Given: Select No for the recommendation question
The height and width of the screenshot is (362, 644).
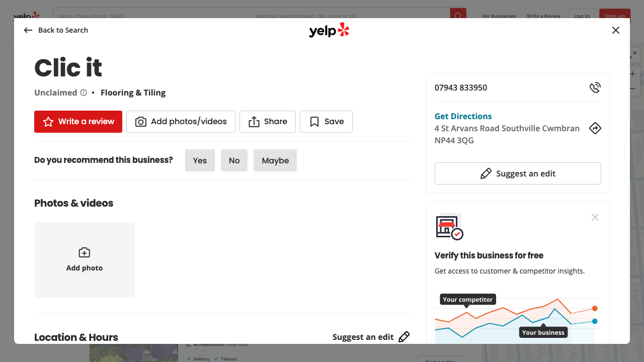Looking at the screenshot, I should coord(234,160).
